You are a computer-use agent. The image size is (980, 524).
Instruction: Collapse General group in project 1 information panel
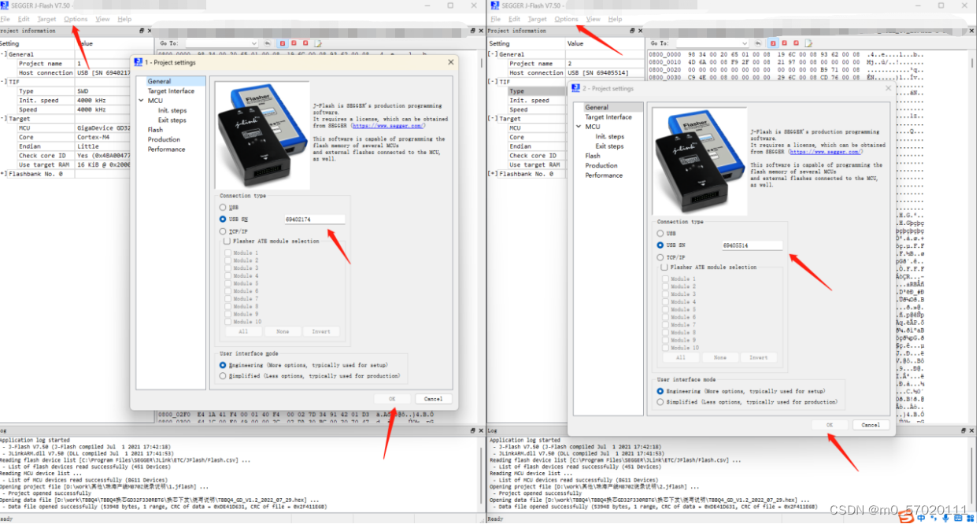point(4,54)
